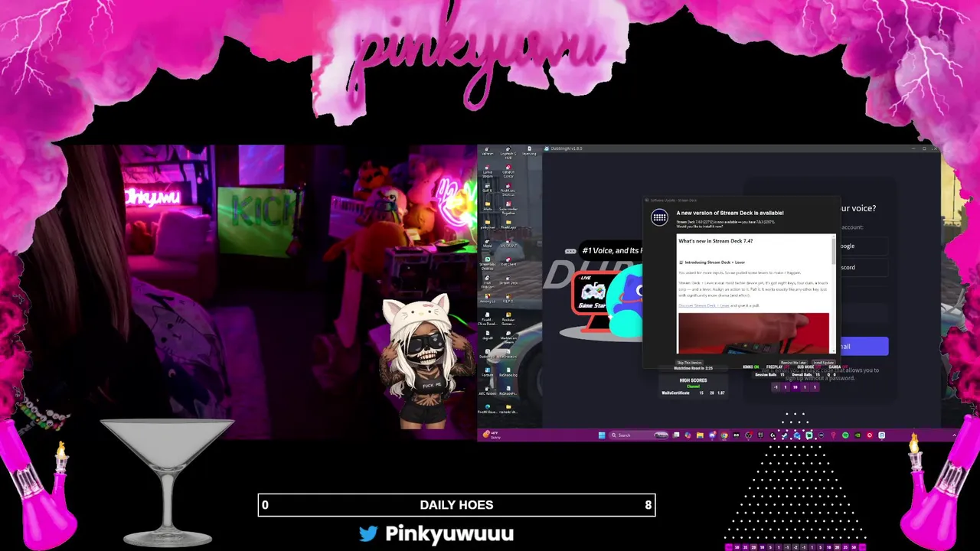This screenshot has width=980, height=551.
Task: Open ARC Raiders desktop icon
Action: click(x=487, y=390)
